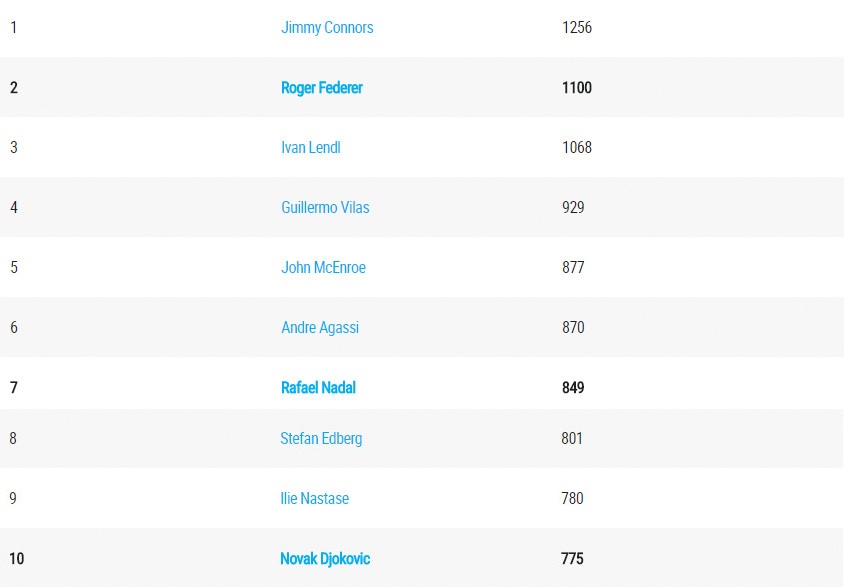Open John McEnroe's player page
The image size is (844, 587).
point(323,268)
